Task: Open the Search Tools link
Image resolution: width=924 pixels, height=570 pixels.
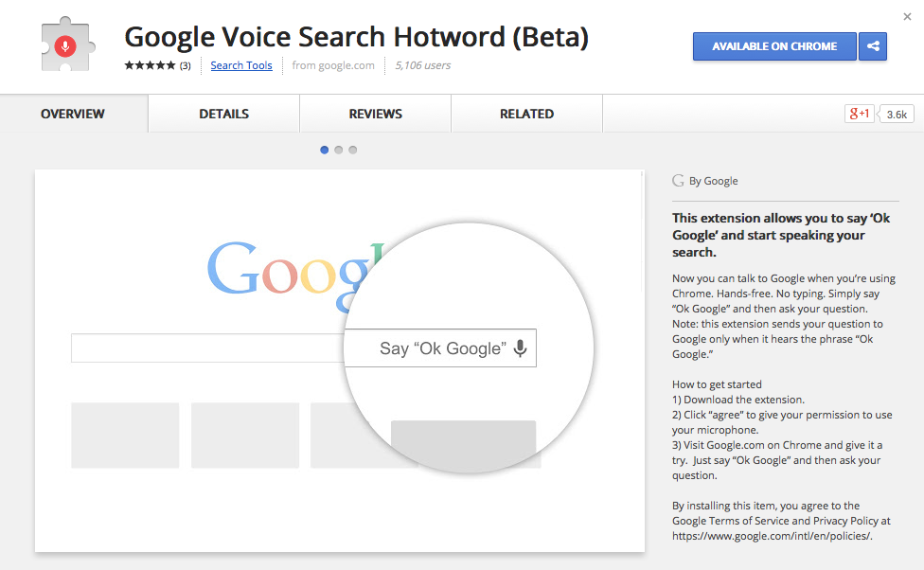Action: click(x=241, y=65)
